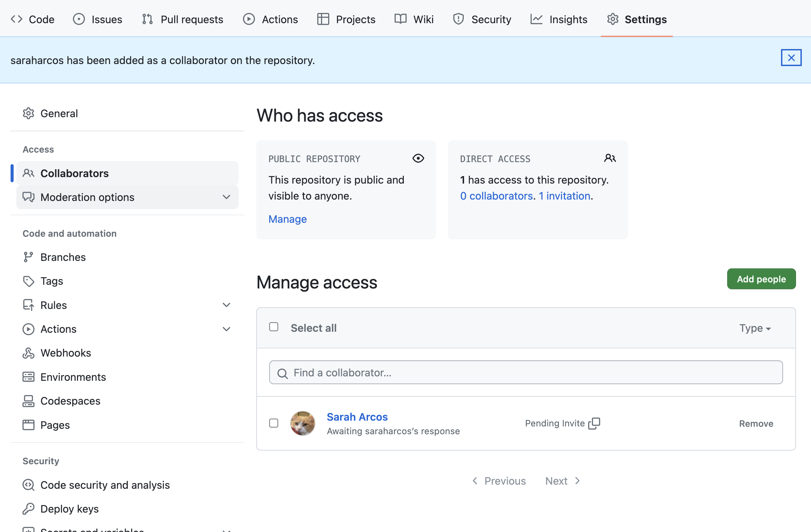Go to the Issues tab
Image resolution: width=811 pixels, height=532 pixels.
pos(98,19)
